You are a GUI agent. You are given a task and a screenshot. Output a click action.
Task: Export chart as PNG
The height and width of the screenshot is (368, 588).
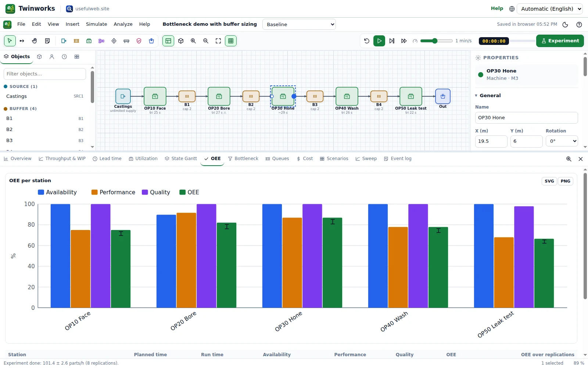566,181
